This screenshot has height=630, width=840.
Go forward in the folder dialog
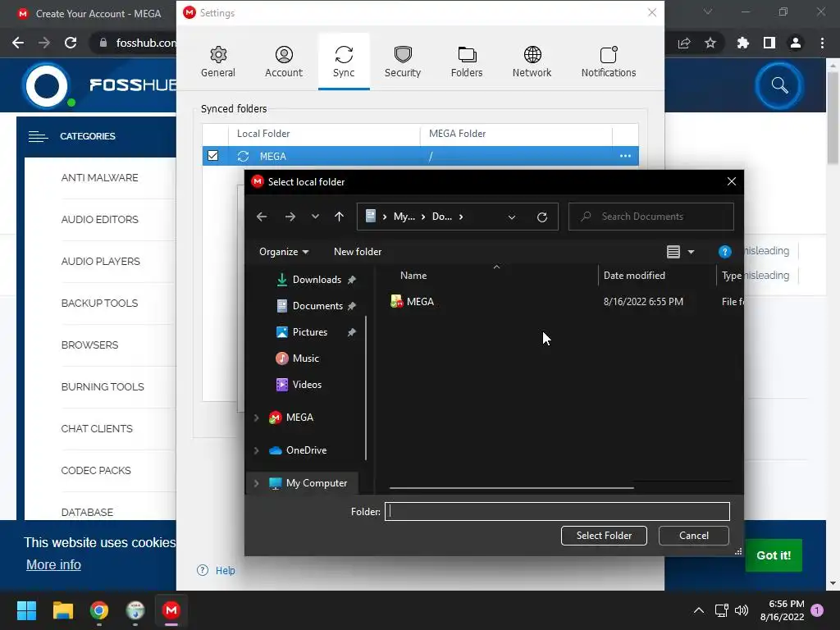coord(290,217)
